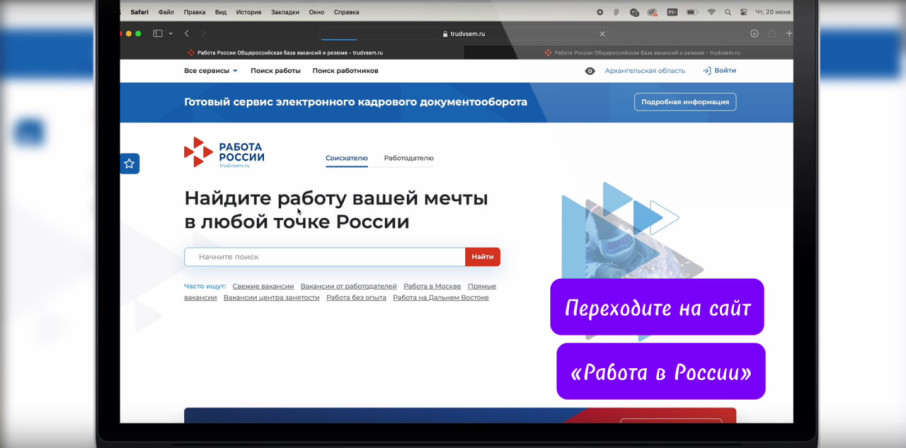The width and height of the screenshot is (906, 448).
Task: Open Control Center in the menu bar
Action: (744, 12)
